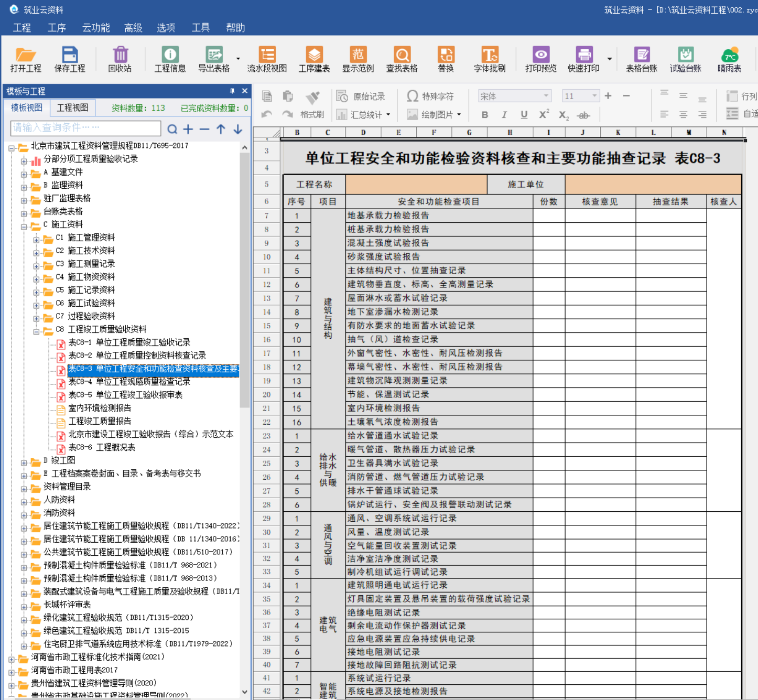The image size is (758, 700).
Task: Toggle bold formatting B
Action: [x=485, y=115]
